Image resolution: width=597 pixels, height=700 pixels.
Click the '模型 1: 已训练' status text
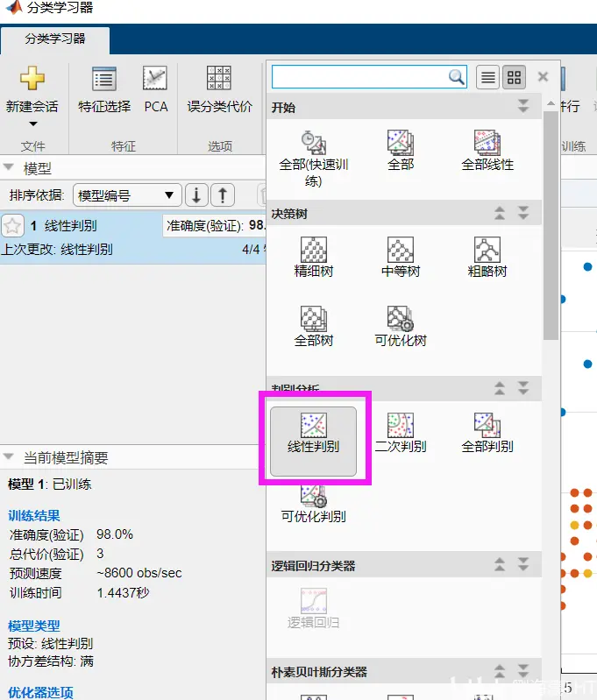click(50, 484)
